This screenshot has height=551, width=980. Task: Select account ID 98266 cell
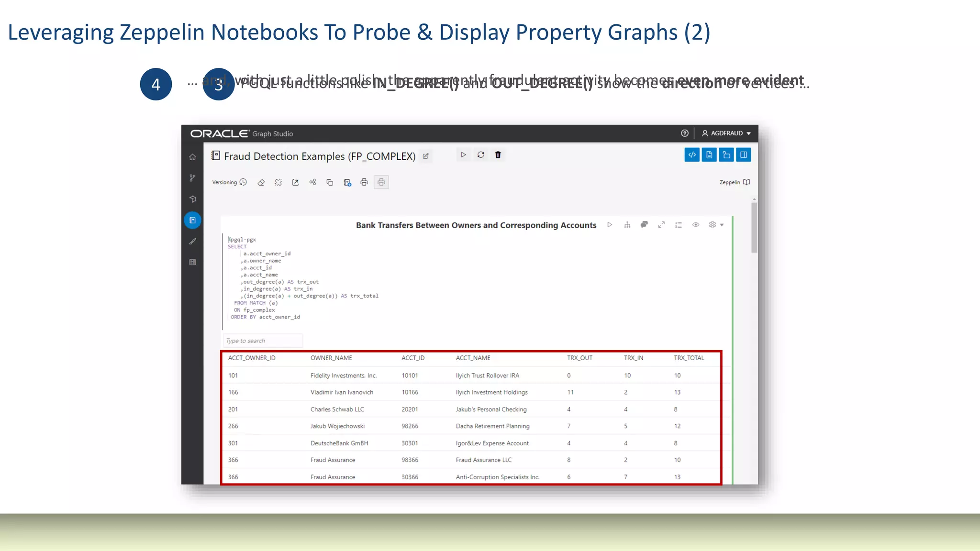click(410, 426)
